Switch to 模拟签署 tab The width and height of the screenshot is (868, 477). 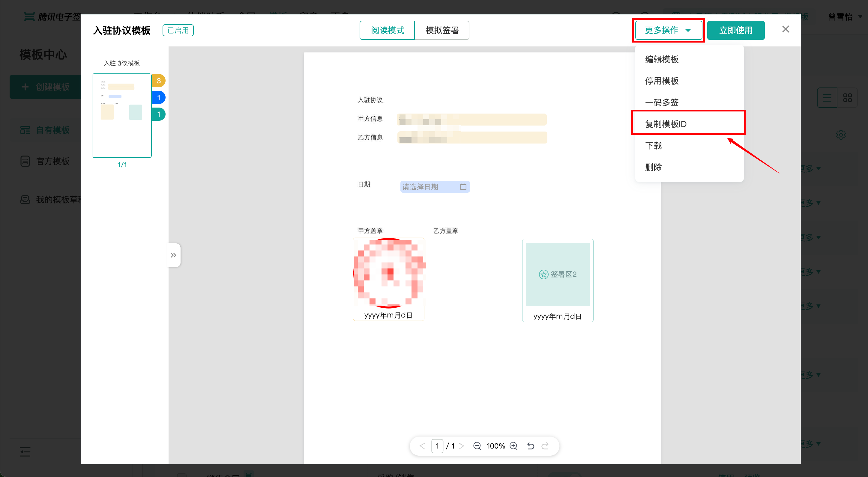coord(442,30)
